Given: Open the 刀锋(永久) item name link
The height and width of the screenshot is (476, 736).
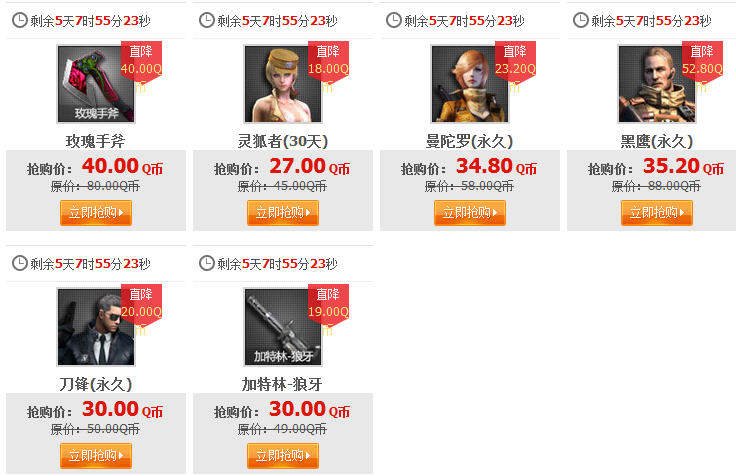Looking at the screenshot, I should click(96, 384).
